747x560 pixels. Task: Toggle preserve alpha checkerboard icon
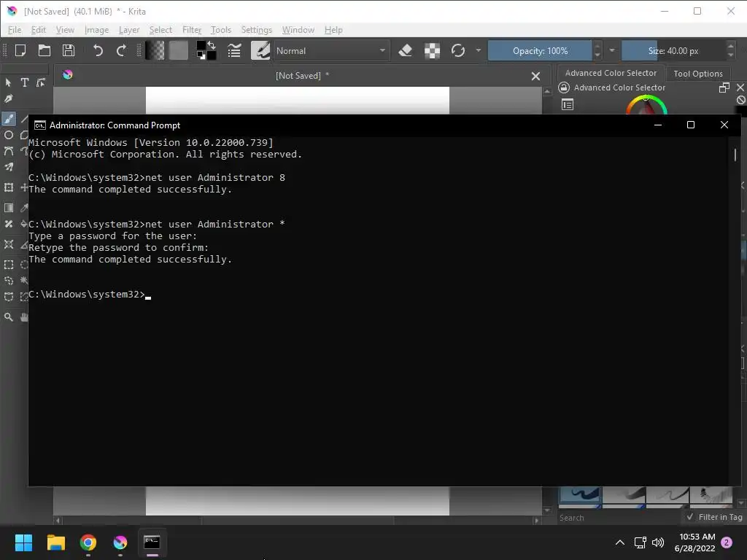click(432, 50)
